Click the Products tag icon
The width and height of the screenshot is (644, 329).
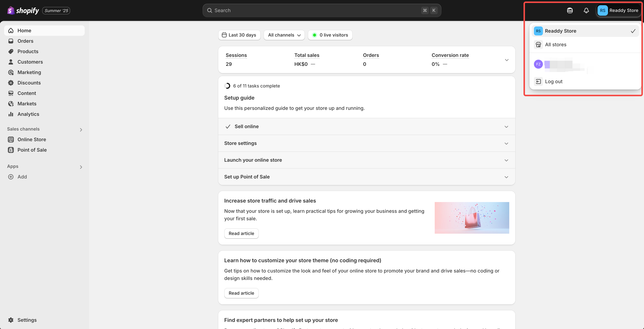click(11, 51)
